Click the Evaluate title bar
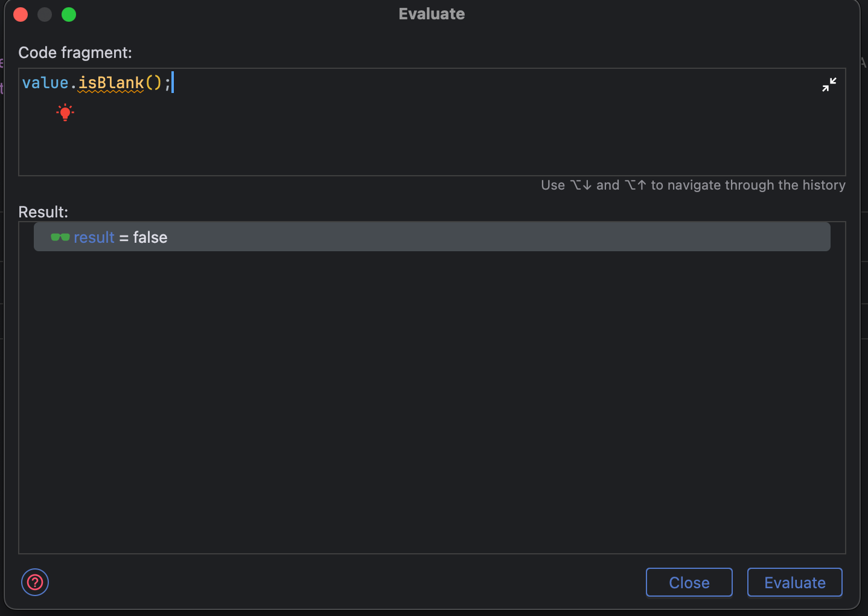The image size is (868, 616). (432, 14)
